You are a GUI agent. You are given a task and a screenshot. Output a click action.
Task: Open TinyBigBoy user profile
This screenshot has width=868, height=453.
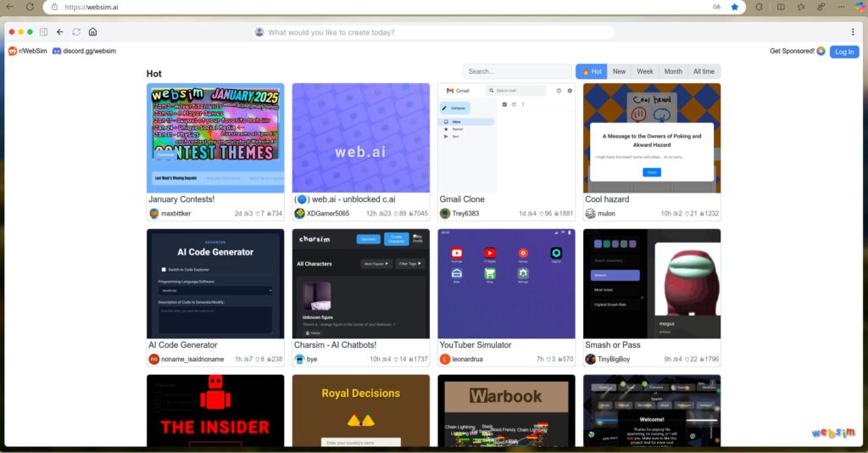pyautogui.click(x=614, y=360)
